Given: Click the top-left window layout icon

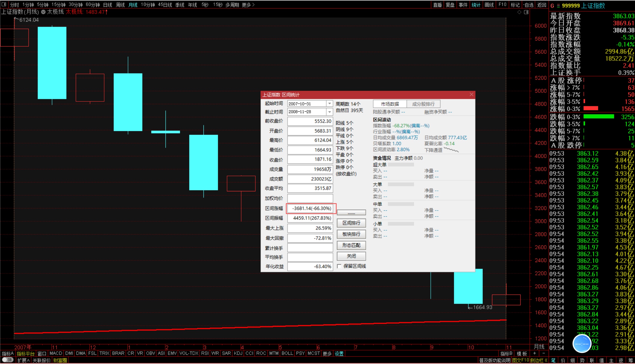Looking at the screenshot, I should (x=4, y=4).
